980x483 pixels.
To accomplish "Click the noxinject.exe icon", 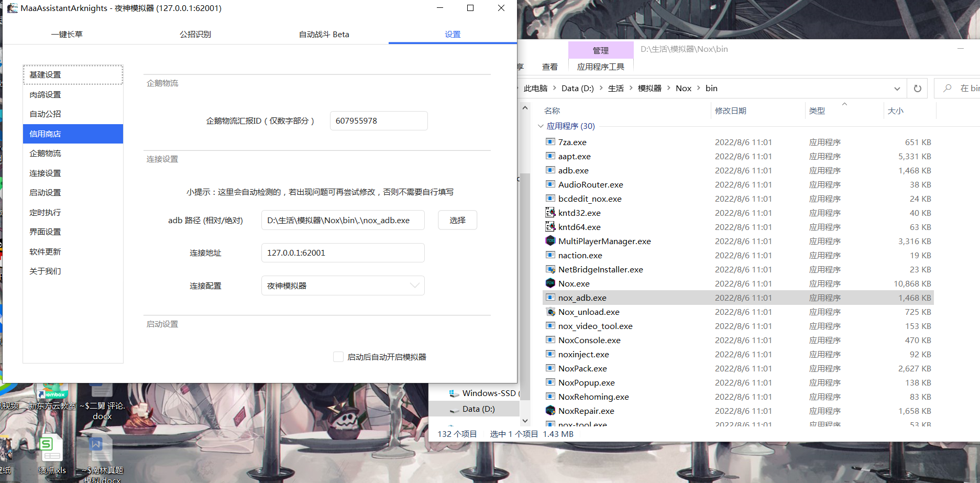I will pos(550,354).
